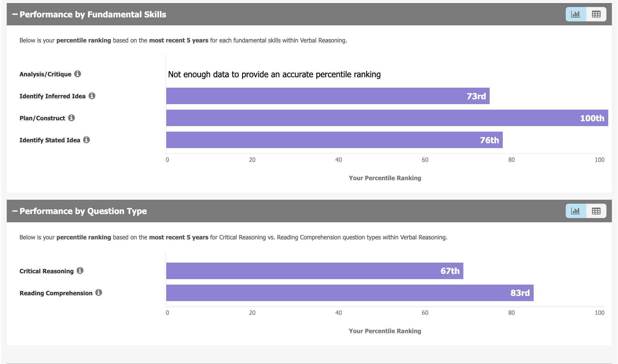Click the 100th percentile Plan/Construct bar
618x364 pixels.
[x=387, y=118]
